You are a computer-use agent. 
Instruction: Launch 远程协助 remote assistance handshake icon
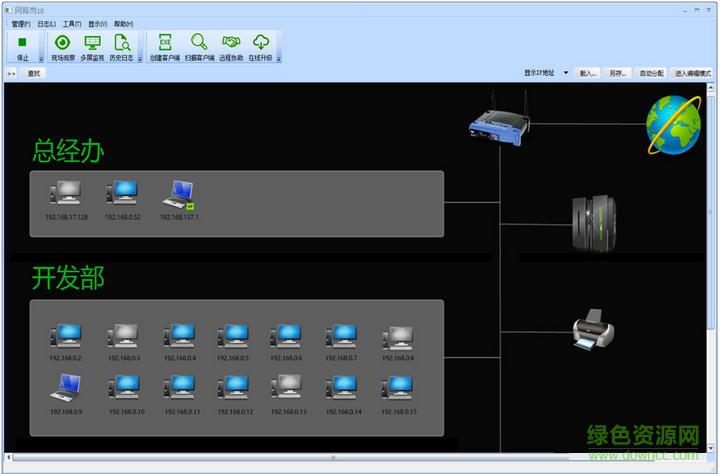229,43
